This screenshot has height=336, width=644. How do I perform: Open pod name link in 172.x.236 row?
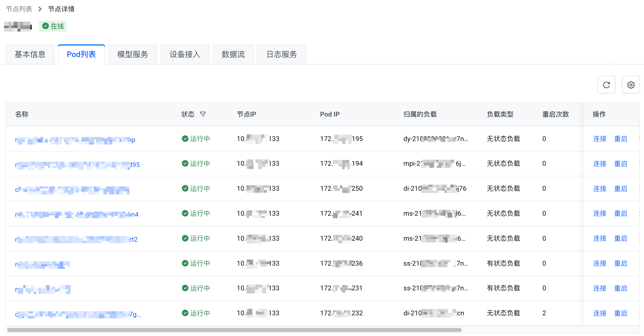(x=42, y=264)
